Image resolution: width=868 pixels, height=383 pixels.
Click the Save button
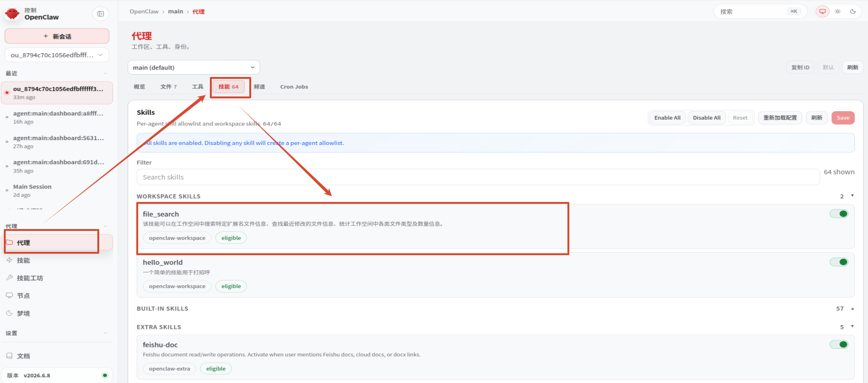point(843,118)
